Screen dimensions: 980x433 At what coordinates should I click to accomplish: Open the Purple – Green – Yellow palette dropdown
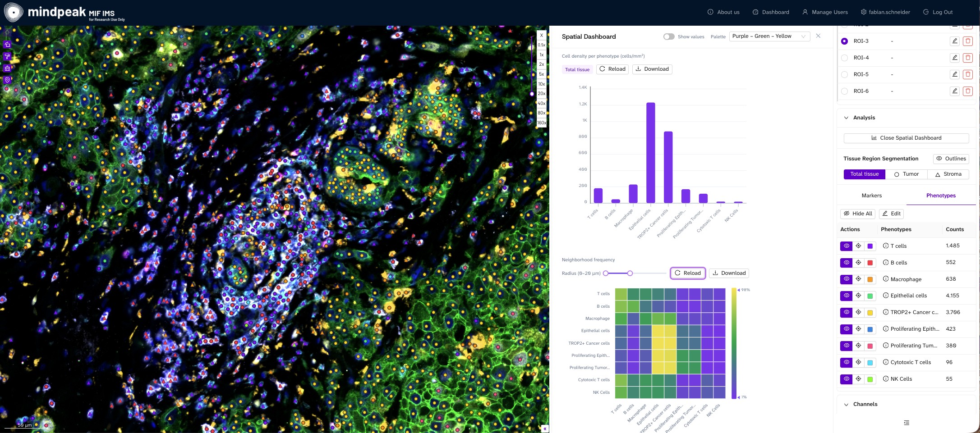(x=769, y=36)
